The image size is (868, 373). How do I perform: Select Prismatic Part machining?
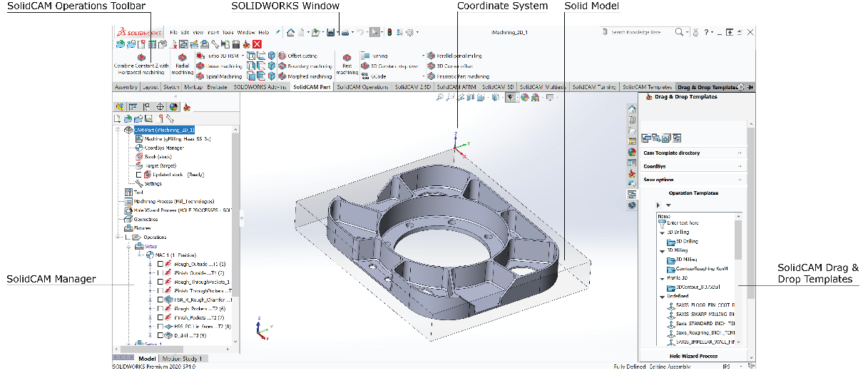(459, 76)
